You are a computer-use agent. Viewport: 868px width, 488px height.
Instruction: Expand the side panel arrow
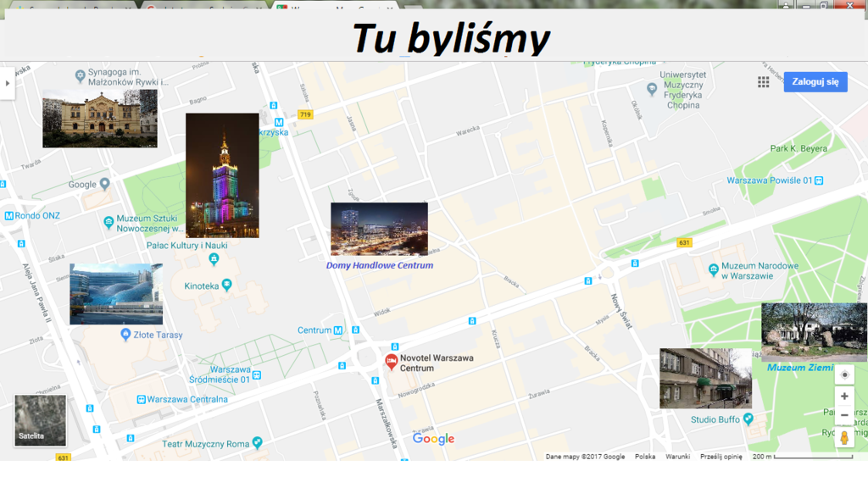pos(7,84)
